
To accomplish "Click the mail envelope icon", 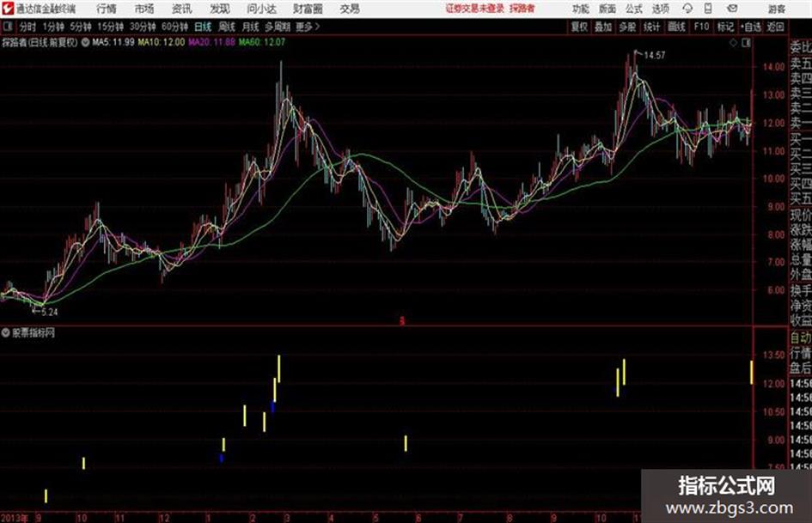I will click(x=732, y=9).
